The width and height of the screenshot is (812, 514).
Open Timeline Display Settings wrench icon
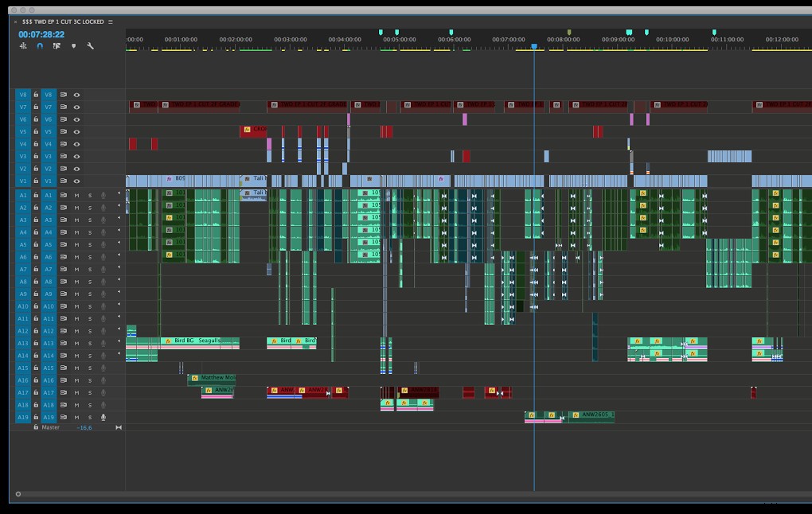coord(91,47)
